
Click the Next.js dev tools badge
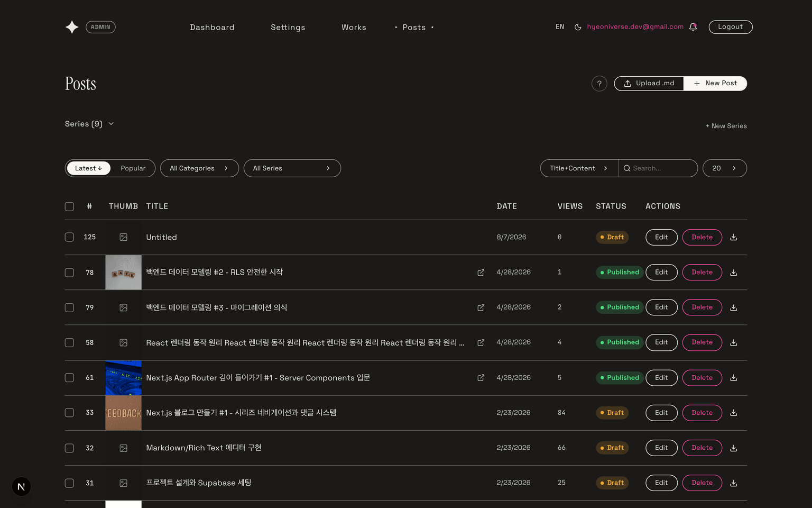[x=21, y=487]
